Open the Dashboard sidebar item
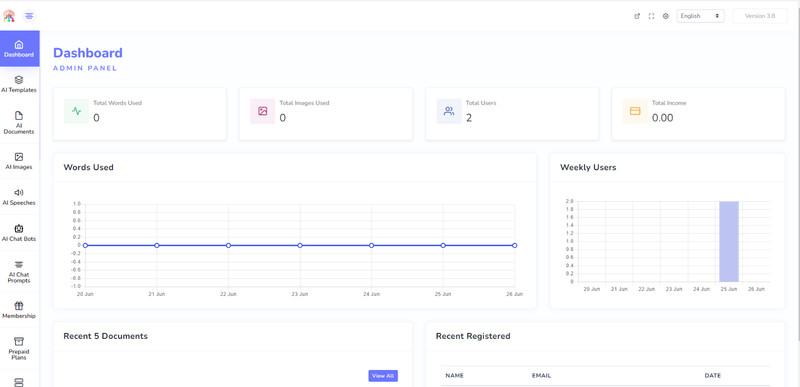 (19, 48)
